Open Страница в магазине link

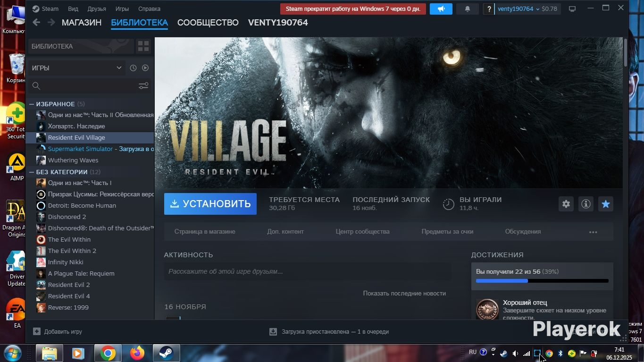[205, 232]
